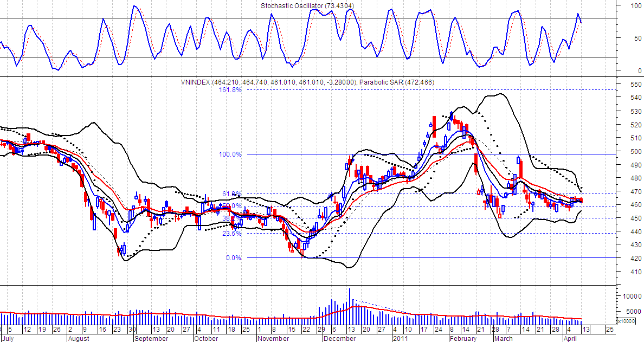The height and width of the screenshot is (342, 644).
Task: Select the 420 price axis value
Action: click(636, 258)
